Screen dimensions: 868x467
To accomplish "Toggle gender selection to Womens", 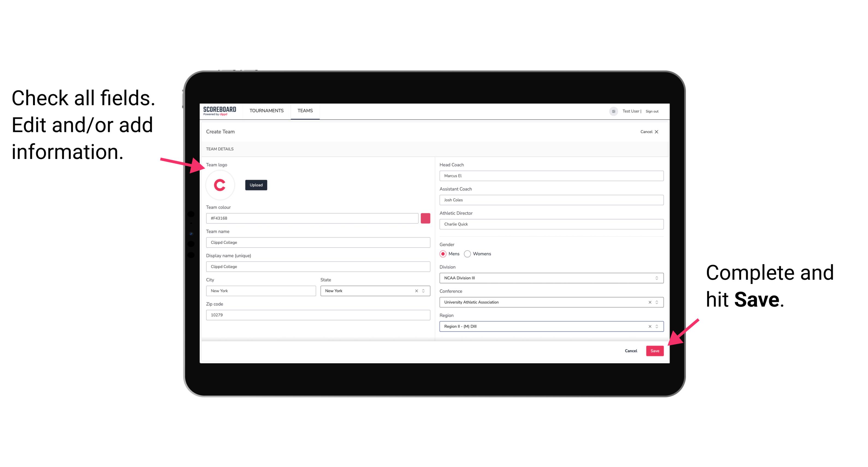I will (x=470, y=254).
